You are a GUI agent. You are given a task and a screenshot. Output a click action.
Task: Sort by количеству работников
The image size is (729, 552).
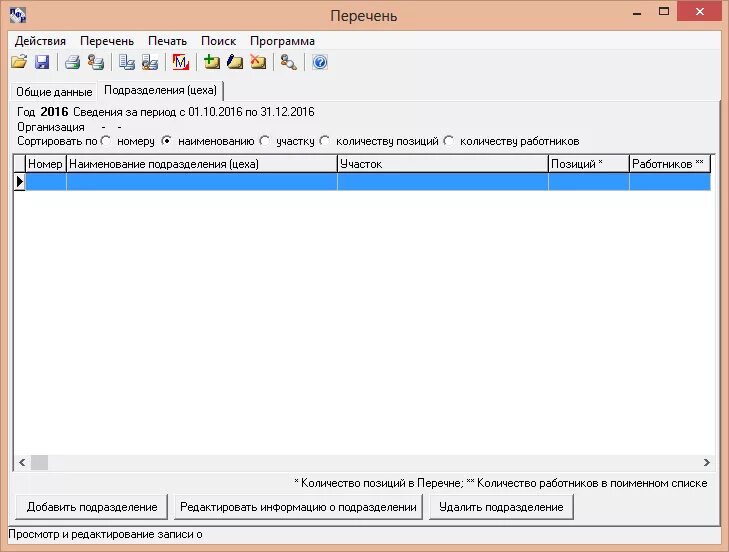tap(449, 141)
